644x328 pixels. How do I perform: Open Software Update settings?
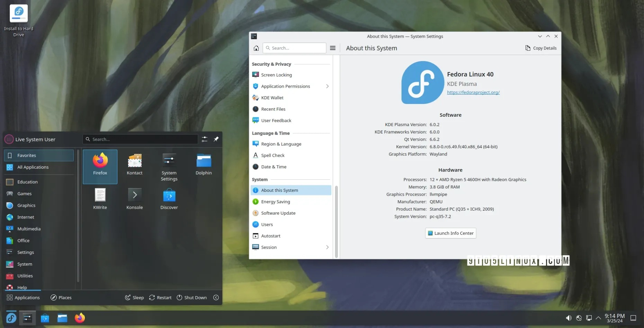pyautogui.click(x=291, y=213)
